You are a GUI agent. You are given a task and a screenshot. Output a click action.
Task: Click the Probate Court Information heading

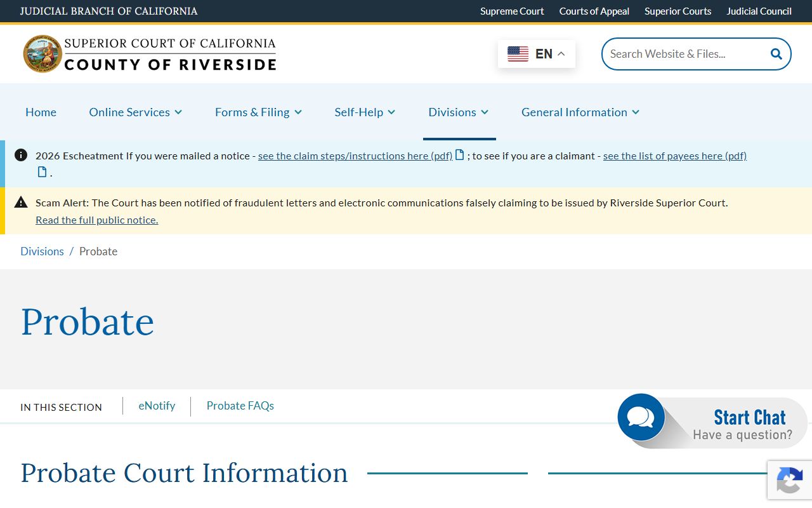[x=184, y=473]
